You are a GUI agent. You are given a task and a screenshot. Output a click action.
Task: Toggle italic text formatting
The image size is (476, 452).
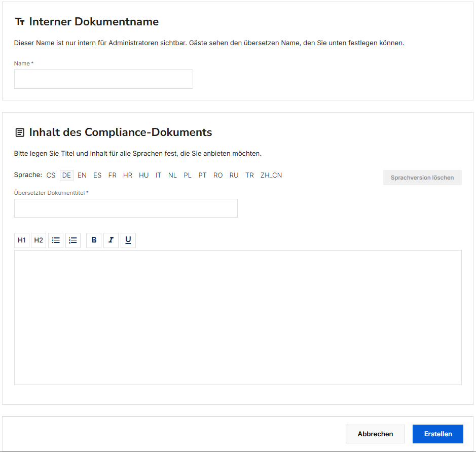tap(111, 240)
